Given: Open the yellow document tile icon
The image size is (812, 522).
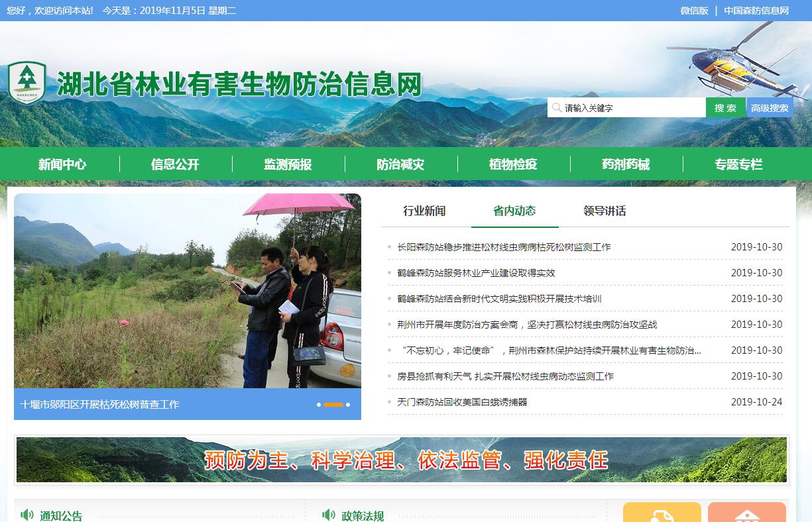Looking at the screenshot, I should coord(662,513).
